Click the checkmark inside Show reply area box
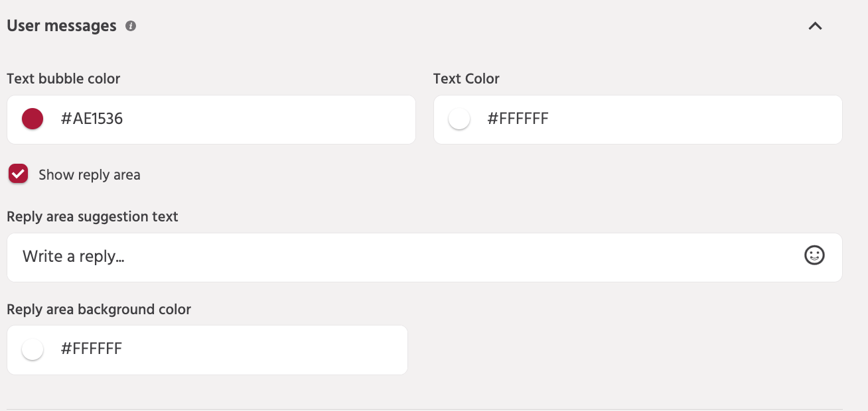868x411 pixels. click(x=18, y=174)
